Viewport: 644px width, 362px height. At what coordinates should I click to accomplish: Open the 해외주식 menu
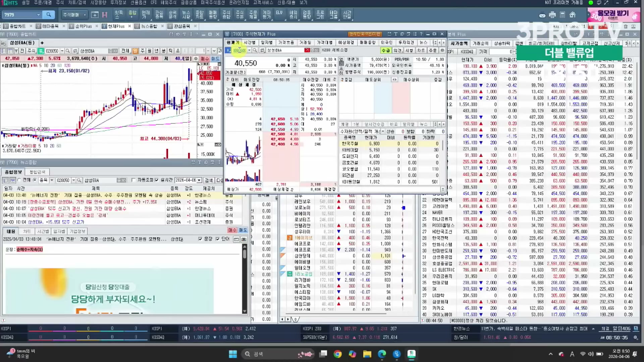point(168,2)
